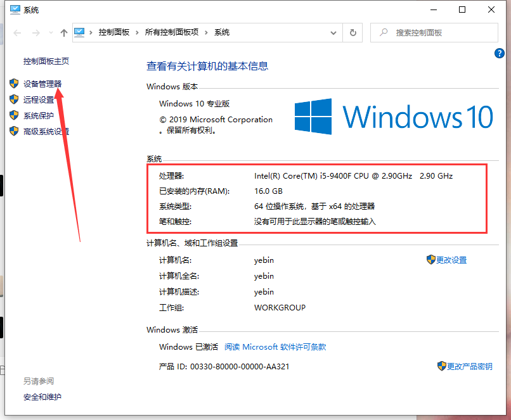Click 更改设置 link
Screen dimensions: 511x420
[451, 260]
